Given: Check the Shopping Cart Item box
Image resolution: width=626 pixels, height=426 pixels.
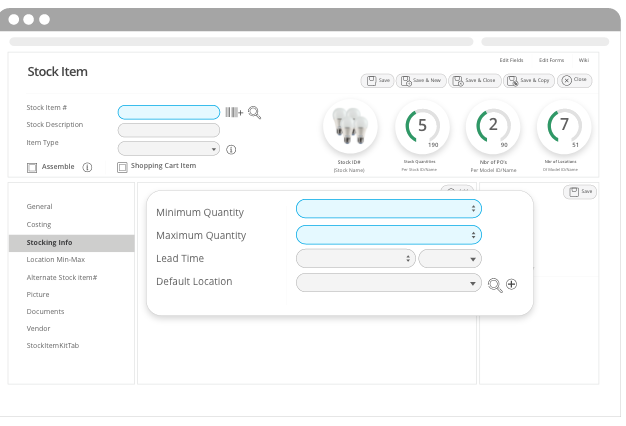Looking at the screenshot, I should pos(122,167).
